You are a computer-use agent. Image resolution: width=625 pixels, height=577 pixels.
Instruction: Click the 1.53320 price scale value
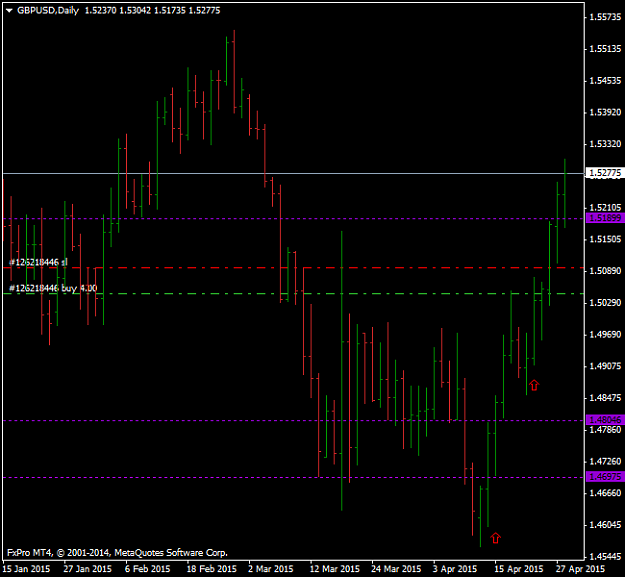[605, 143]
